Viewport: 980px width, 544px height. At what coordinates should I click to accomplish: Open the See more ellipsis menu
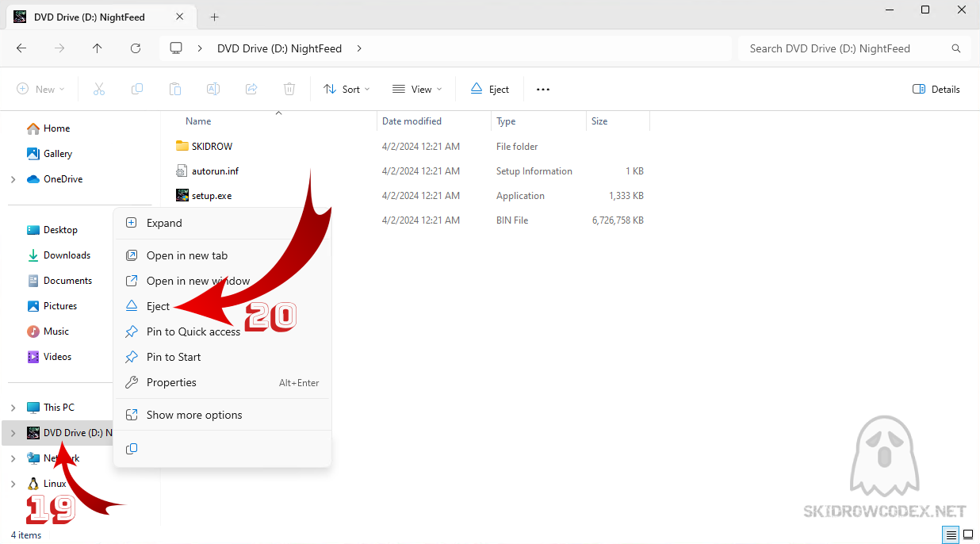pos(543,90)
